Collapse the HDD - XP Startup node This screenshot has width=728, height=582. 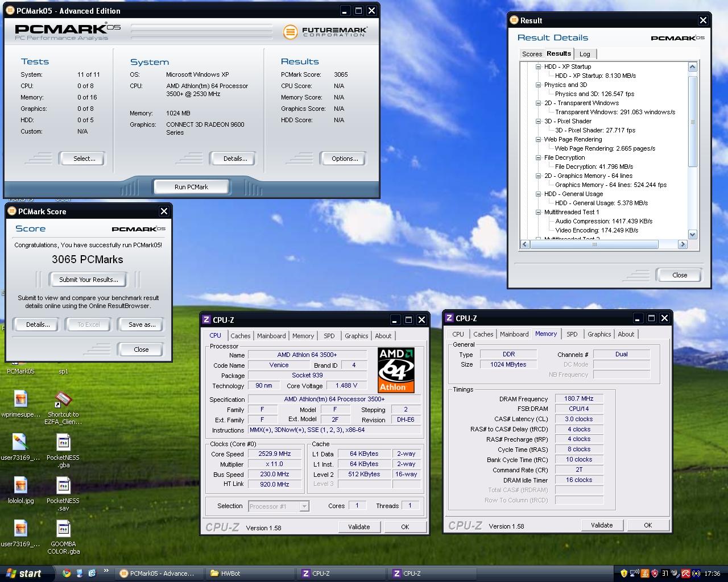[538, 66]
